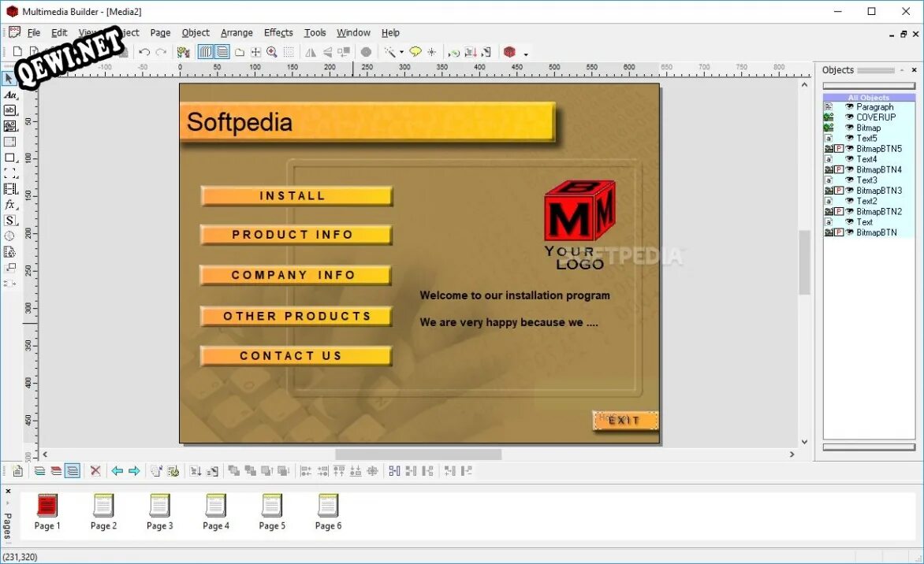Toggle visibility of COVERUP object
The height and width of the screenshot is (564, 924).
[849, 117]
